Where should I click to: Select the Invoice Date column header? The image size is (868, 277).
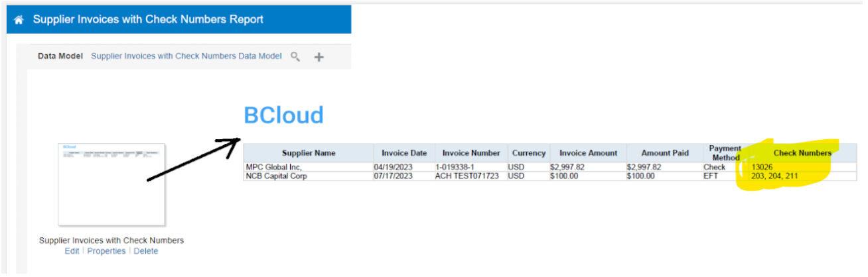[x=404, y=153]
